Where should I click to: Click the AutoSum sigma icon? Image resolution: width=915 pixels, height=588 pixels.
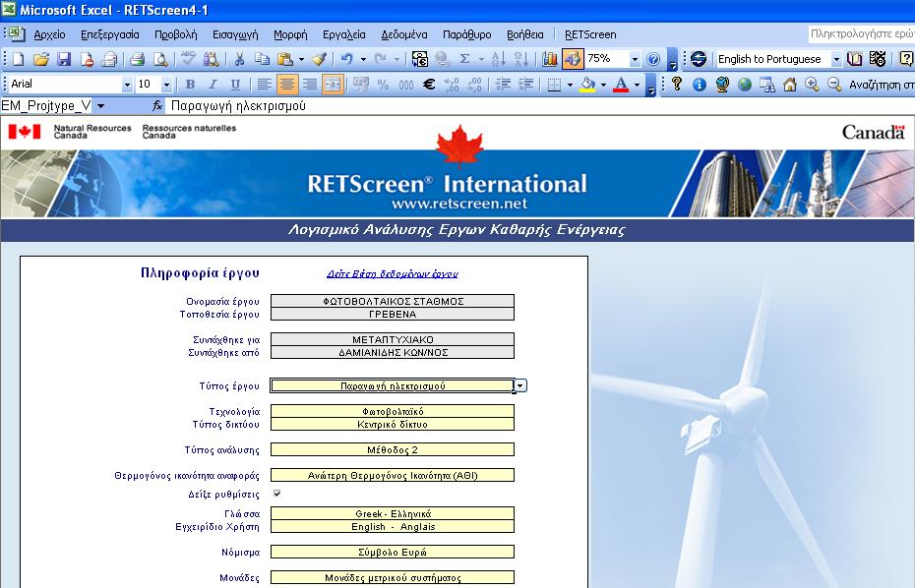[465, 59]
